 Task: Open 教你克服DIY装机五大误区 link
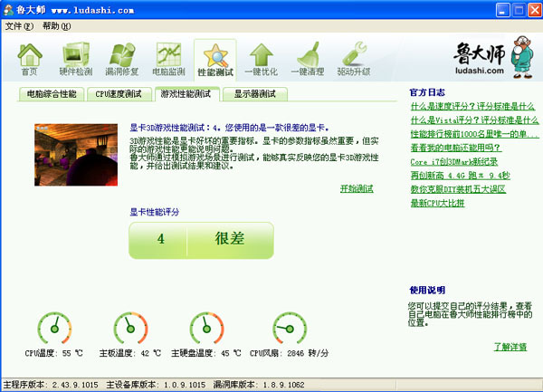tap(458, 189)
